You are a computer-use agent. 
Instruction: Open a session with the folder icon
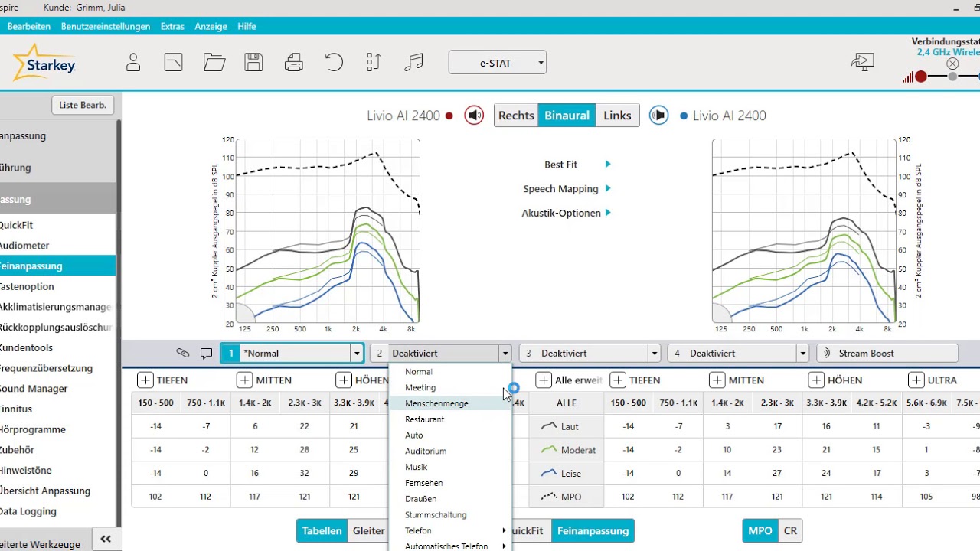214,63
